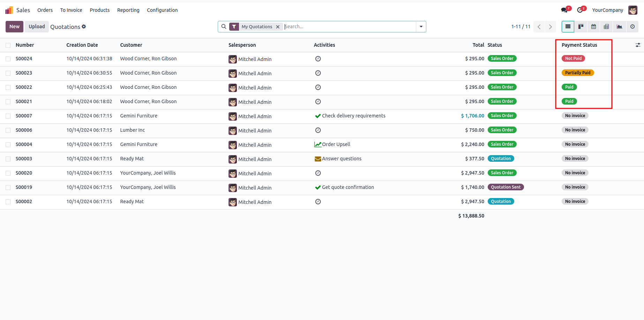This screenshot has height=320, width=644.
Task: Tick the checkbox for S00002
Action: pos(8,202)
